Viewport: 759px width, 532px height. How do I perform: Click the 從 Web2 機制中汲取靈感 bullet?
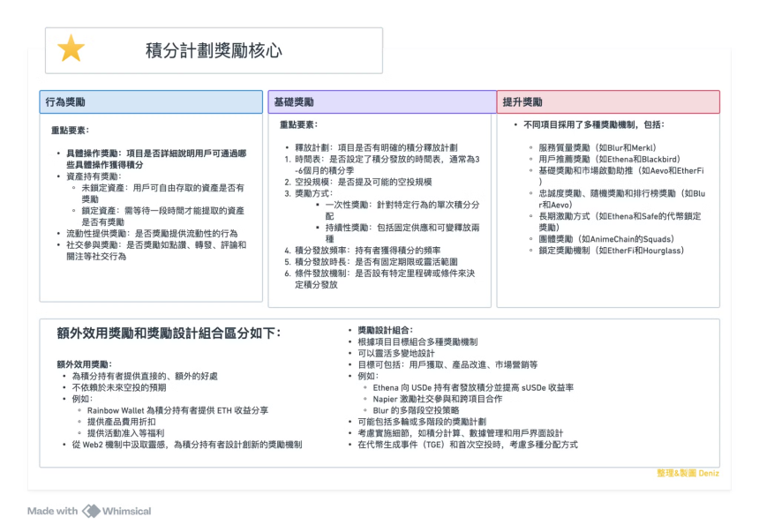coord(187,445)
